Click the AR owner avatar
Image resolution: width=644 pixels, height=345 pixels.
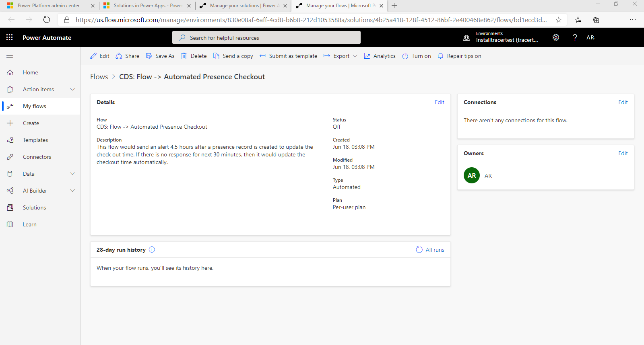472,175
